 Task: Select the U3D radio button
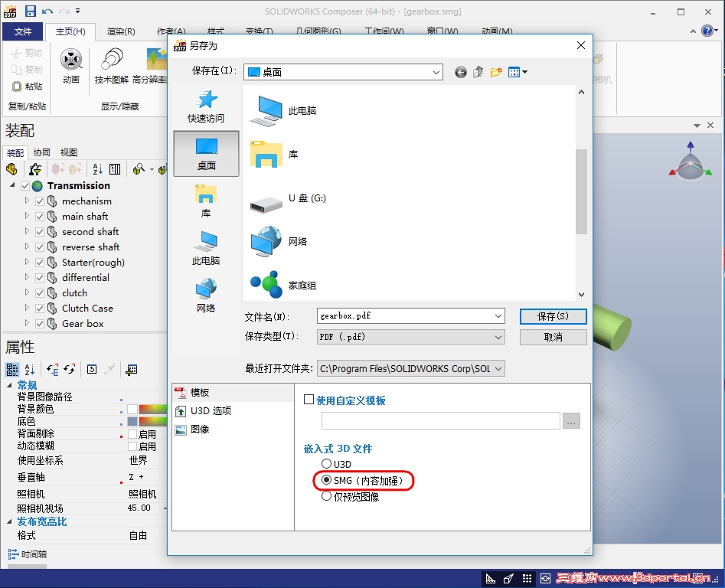point(326,463)
